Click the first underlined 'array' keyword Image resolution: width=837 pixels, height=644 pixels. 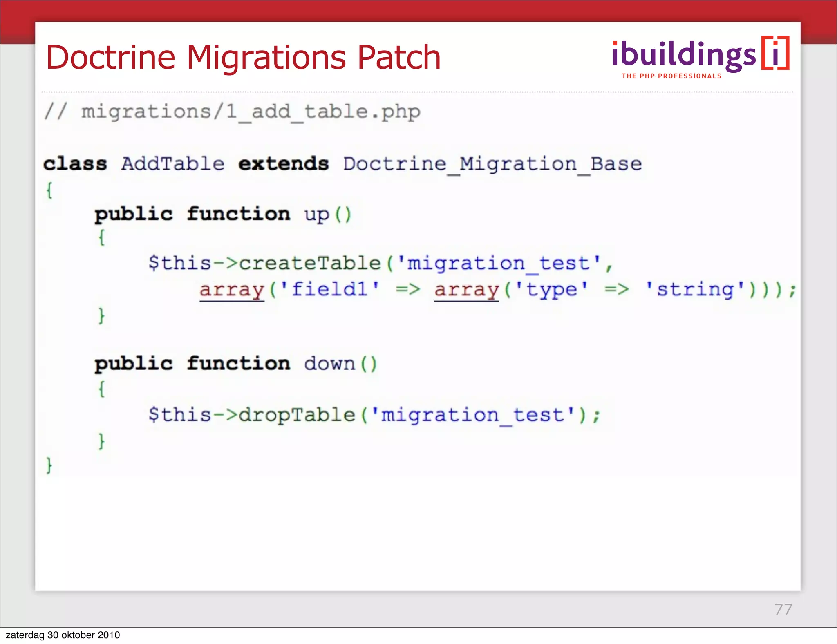point(232,290)
